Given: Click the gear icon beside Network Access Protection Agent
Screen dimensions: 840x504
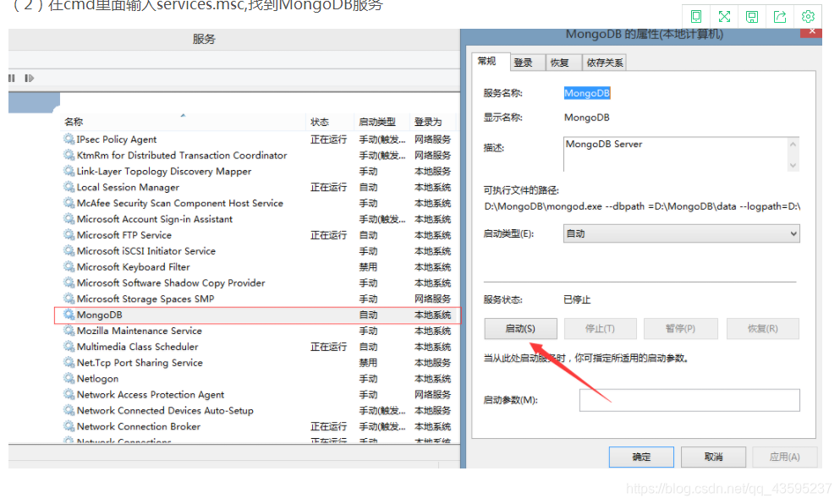Looking at the screenshot, I should point(69,394).
